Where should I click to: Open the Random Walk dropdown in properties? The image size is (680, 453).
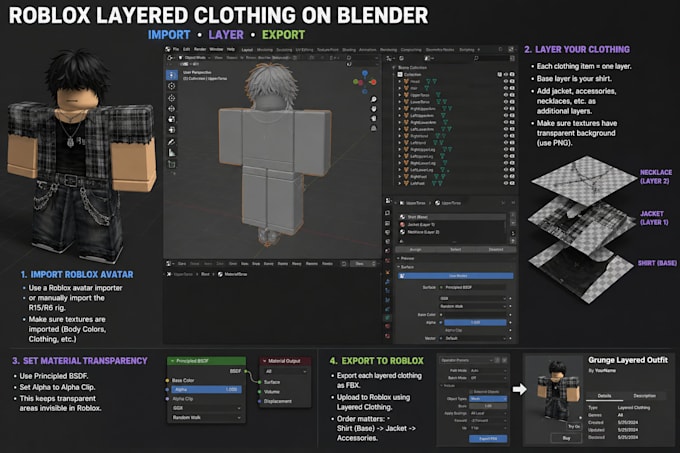473,306
